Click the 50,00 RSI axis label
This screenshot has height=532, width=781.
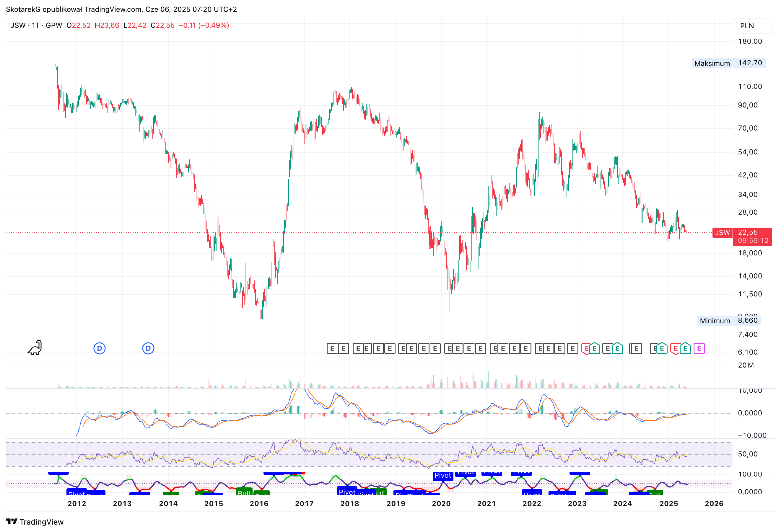pos(748,454)
